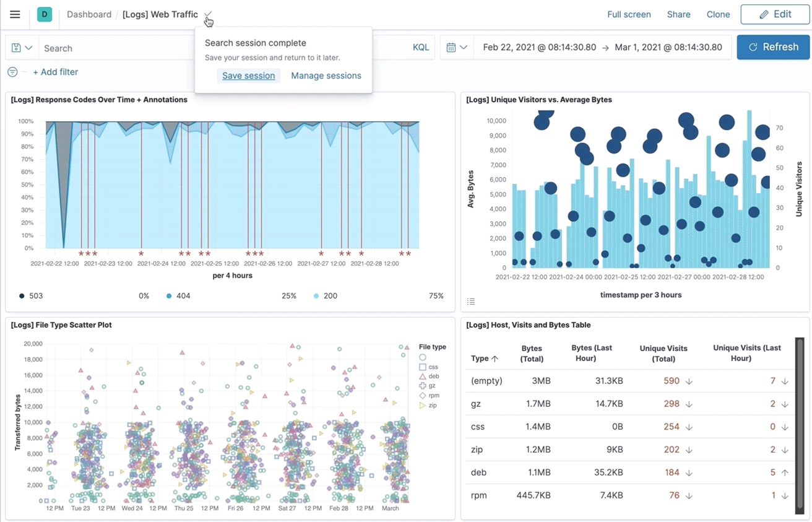Open the Share menu
The image size is (812, 522).
(678, 14)
